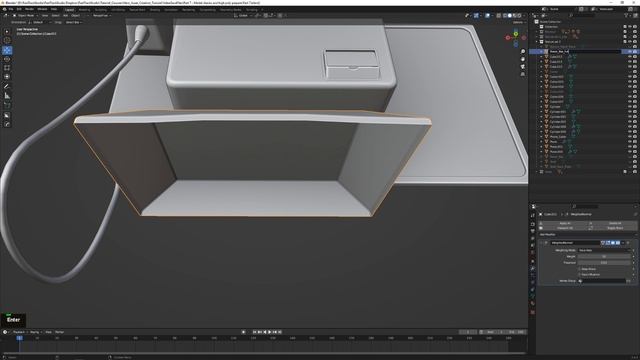Open the File menu
The image size is (640, 360).
click(11, 9)
